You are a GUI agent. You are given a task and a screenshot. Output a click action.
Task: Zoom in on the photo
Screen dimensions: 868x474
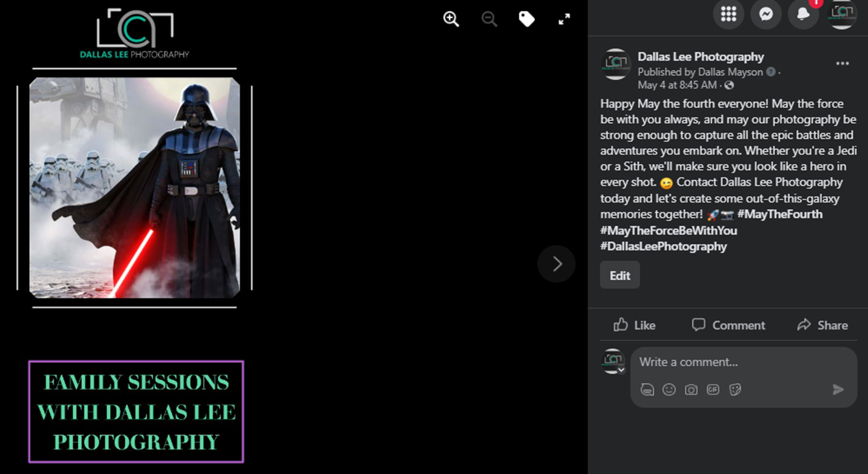[x=451, y=19]
